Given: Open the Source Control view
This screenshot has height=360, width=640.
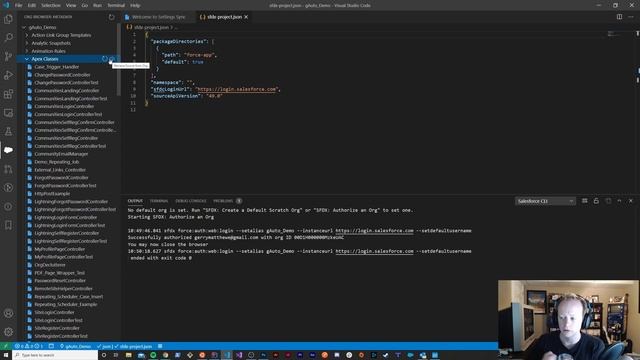Looking at the screenshot, I should pyautogui.click(x=8, y=56).
